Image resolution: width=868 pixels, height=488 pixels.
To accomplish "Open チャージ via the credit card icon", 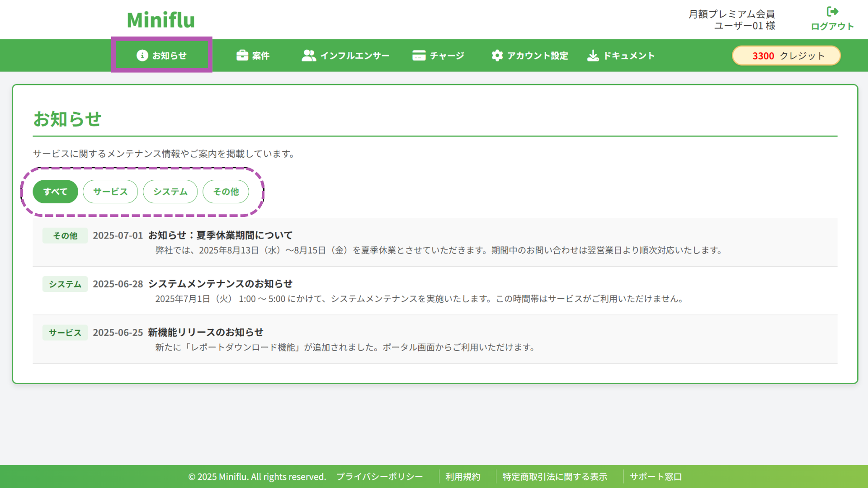I will 419,55.
